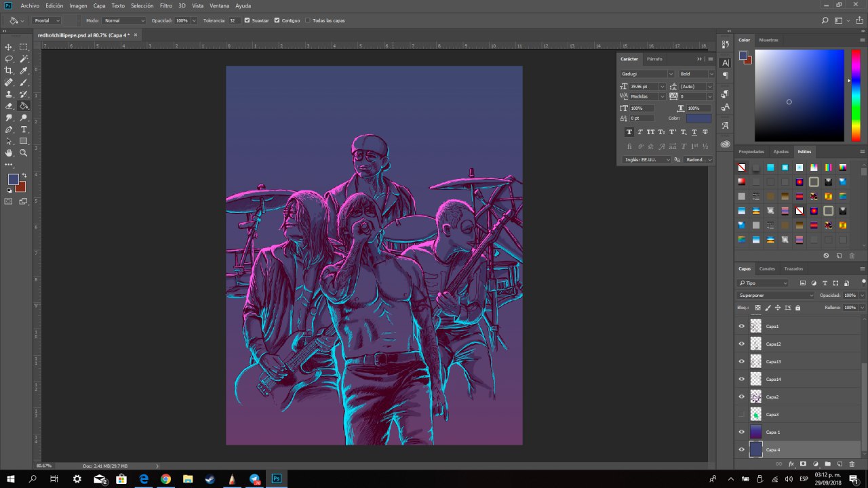The image size is (868, 488).
Task: Open layer styles fx menu
Action: click(791, 464)
